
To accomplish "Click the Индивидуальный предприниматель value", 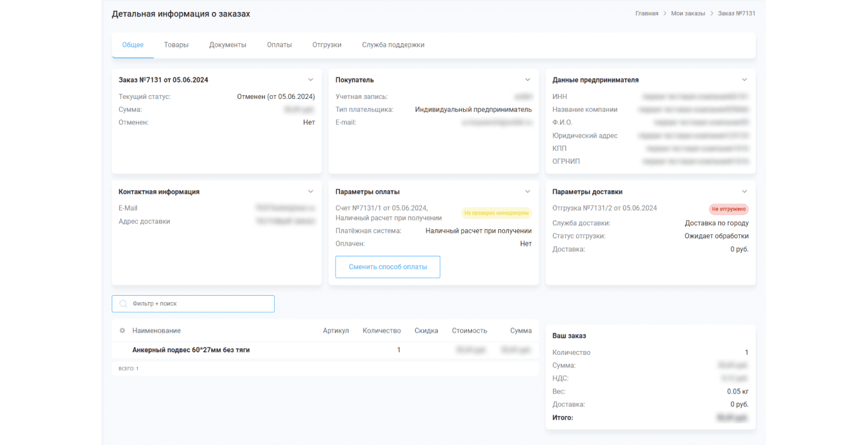I will (x=473, y=110).
